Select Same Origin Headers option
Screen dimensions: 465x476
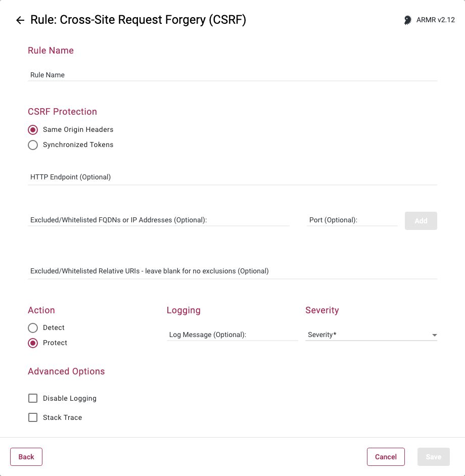click(x=33, y=130)
